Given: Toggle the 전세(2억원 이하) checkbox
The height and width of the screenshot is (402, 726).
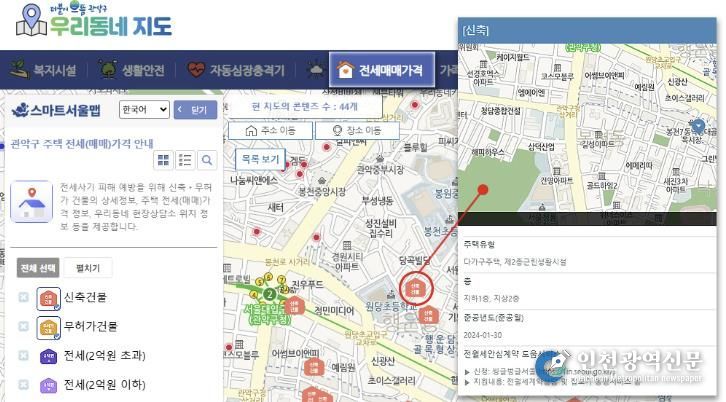Looking at the screenshot, I should 24,385.
